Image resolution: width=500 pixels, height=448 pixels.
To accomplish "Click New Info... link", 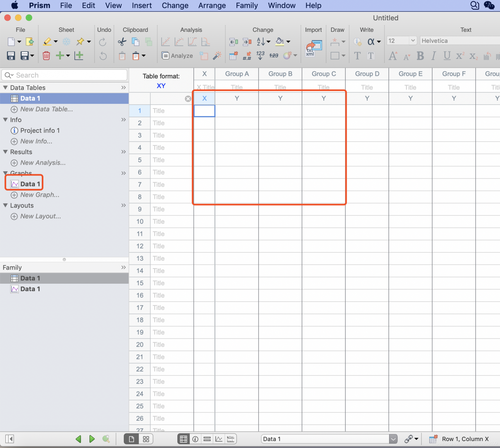I will pyautogui.click(x=36, y=141).
